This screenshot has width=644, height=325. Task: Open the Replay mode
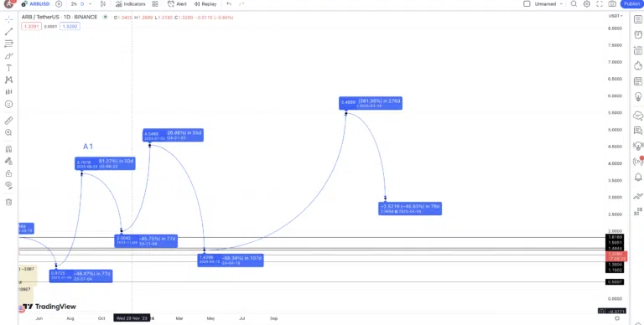[x=205, y=4]
